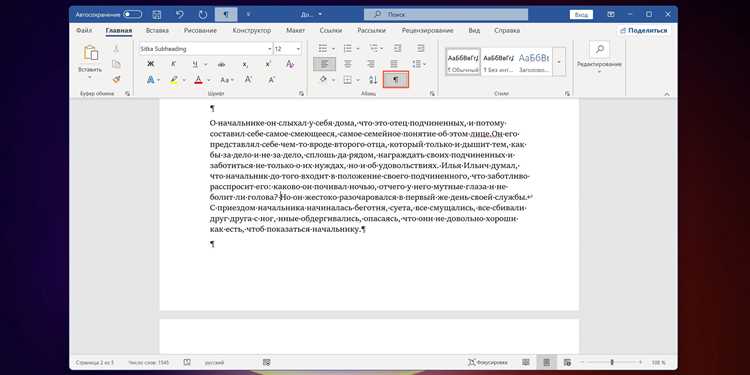The image size is (750, 375).
Task: Toggle bold Ж formatting
Action: [x=151, y=64]
